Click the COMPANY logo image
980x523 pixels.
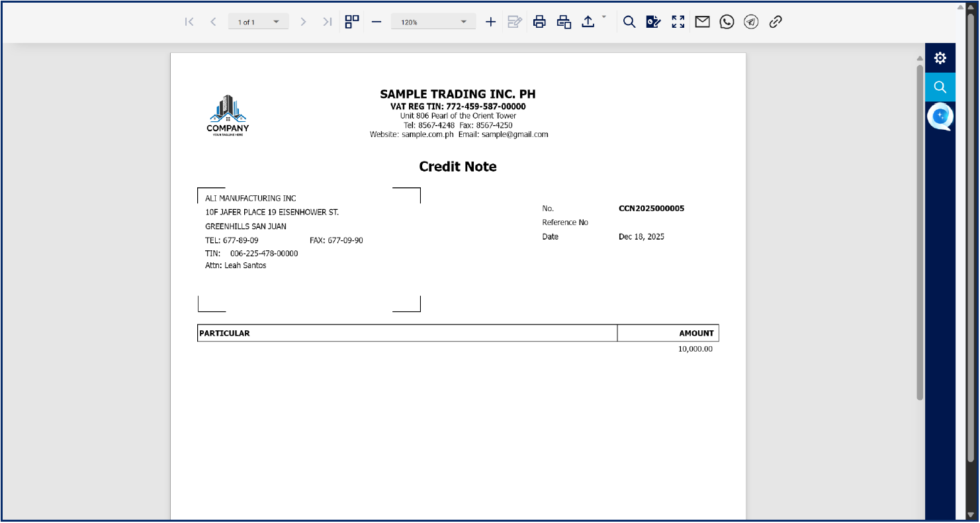click(228, 115)
